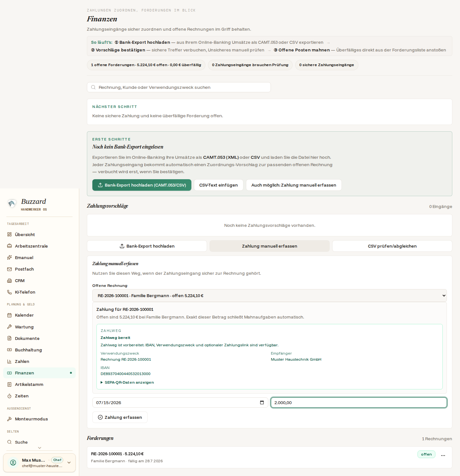Click the Kalender calendar icon
The image size is (460, 476).
click(x=9, y=315)
